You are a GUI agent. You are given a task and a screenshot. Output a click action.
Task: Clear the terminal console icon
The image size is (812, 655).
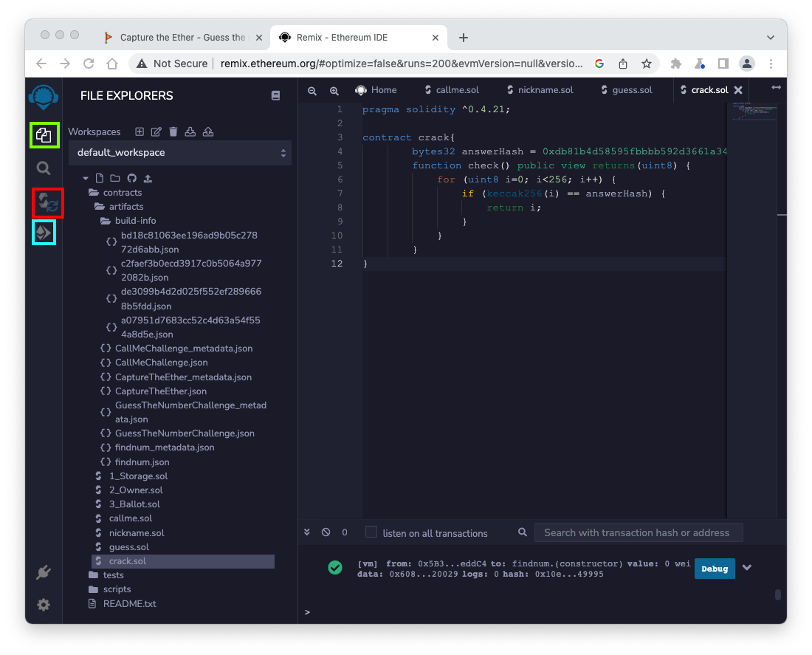pos(326,532)
